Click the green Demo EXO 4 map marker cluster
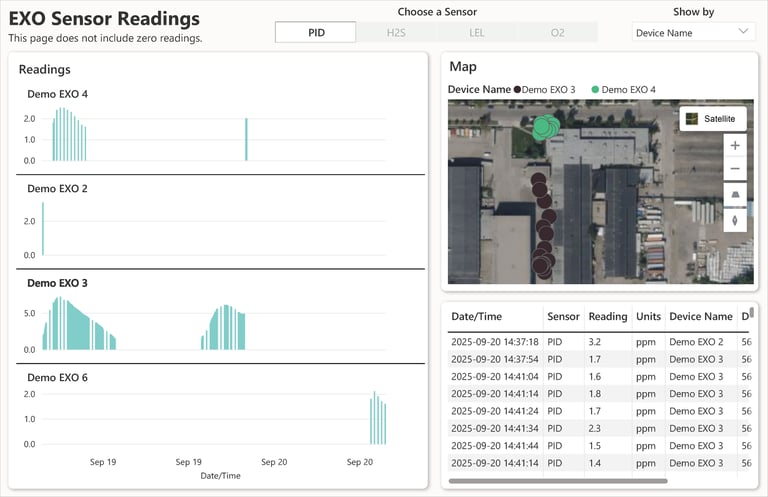This screenshot has width=768, height=497. tap(545, 127)
